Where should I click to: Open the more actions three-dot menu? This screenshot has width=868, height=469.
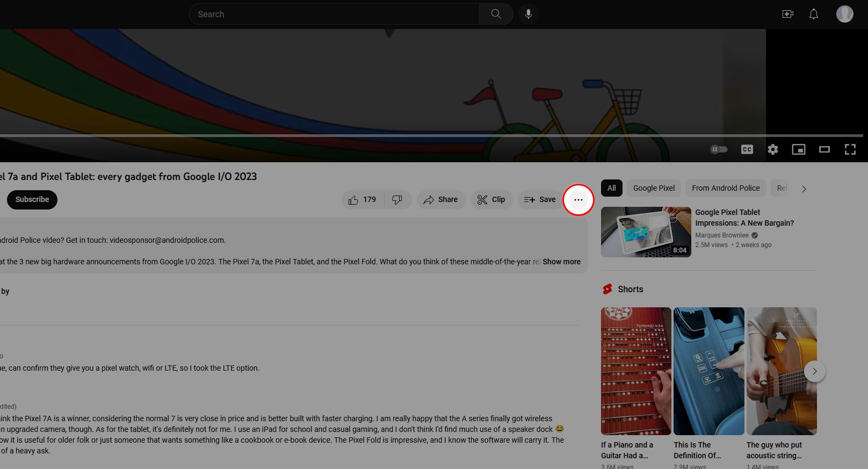pyautogui.click(x=578, y=200)
